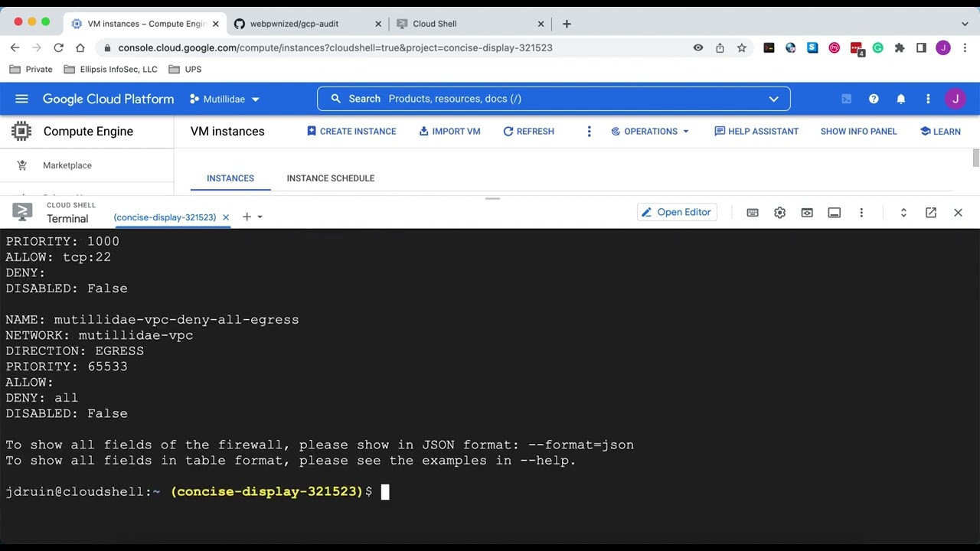980x551 pixels.
Task: Reload the current browser page
Action: pos(58,47)
